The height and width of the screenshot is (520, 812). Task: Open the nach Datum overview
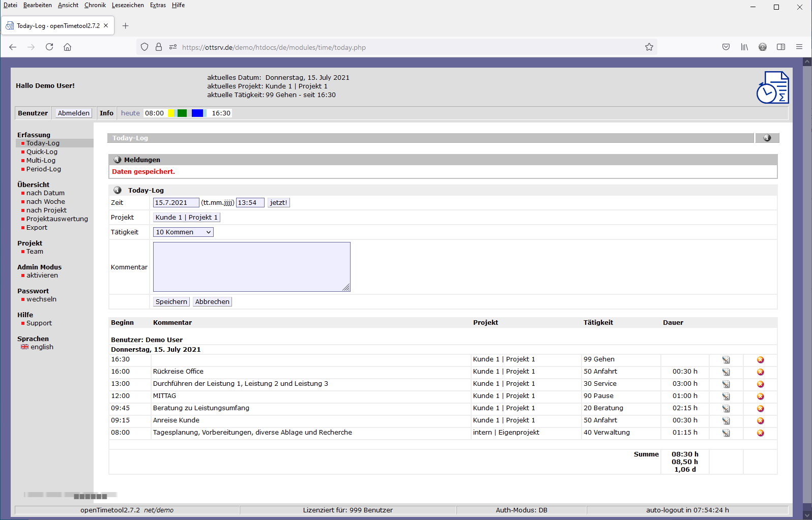click(x=45, y=193)
